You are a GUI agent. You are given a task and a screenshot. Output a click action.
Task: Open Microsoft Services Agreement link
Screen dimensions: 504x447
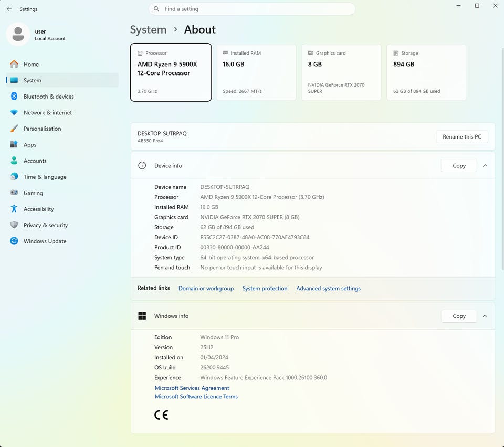coord(192,388)
